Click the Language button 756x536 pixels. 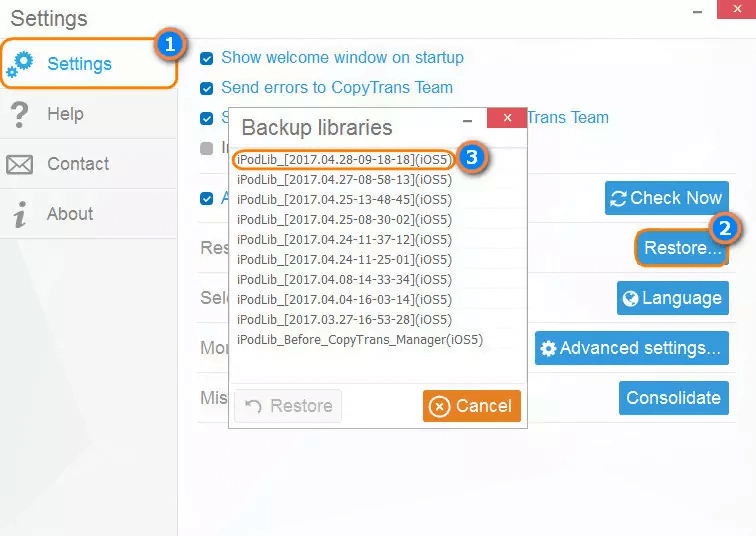pyautogui.click(x=673, y=298)
